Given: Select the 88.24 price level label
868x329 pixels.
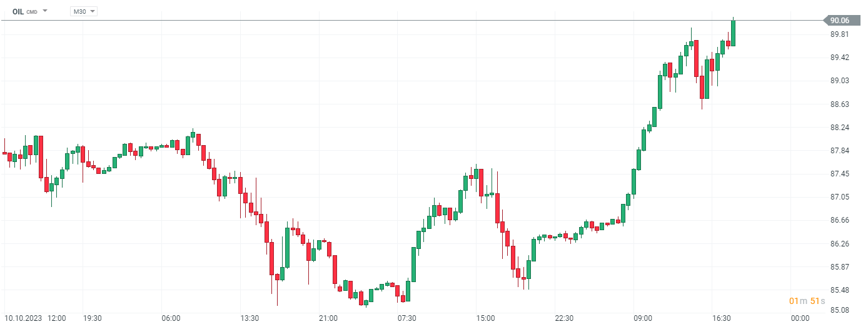Looking at the screenshot, I should pyautogui.click(x=839, y=128).
